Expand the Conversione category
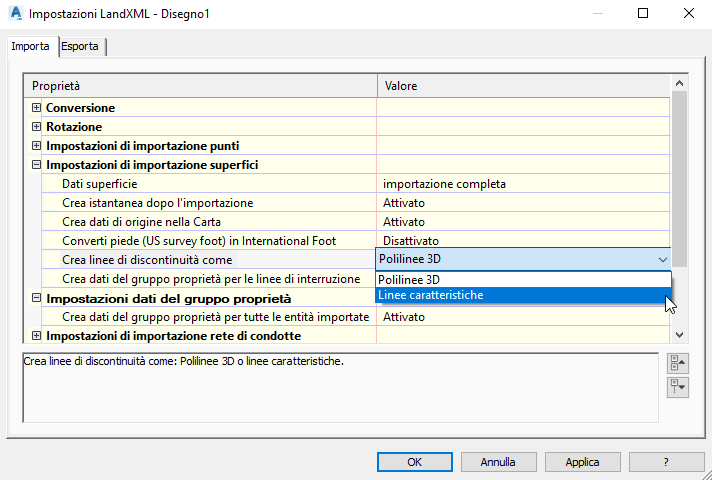The image size is (713, 480). tap(37, 107)
